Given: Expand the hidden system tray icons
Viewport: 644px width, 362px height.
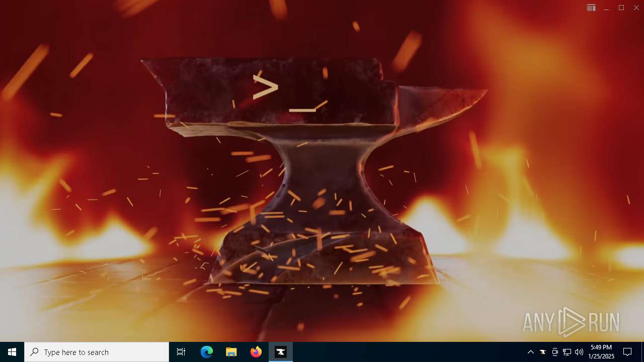Looking at the screenshot, I should 530,352.
